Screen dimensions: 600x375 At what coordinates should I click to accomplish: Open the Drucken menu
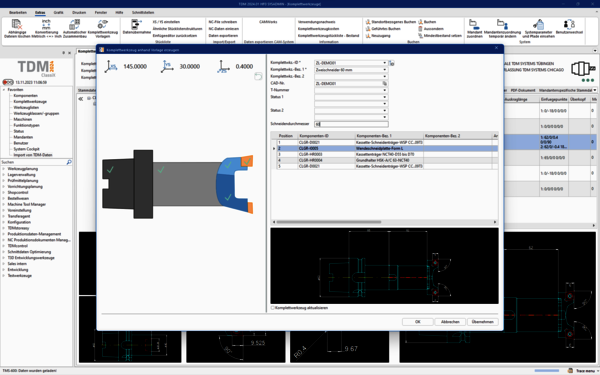pos(79,13)
